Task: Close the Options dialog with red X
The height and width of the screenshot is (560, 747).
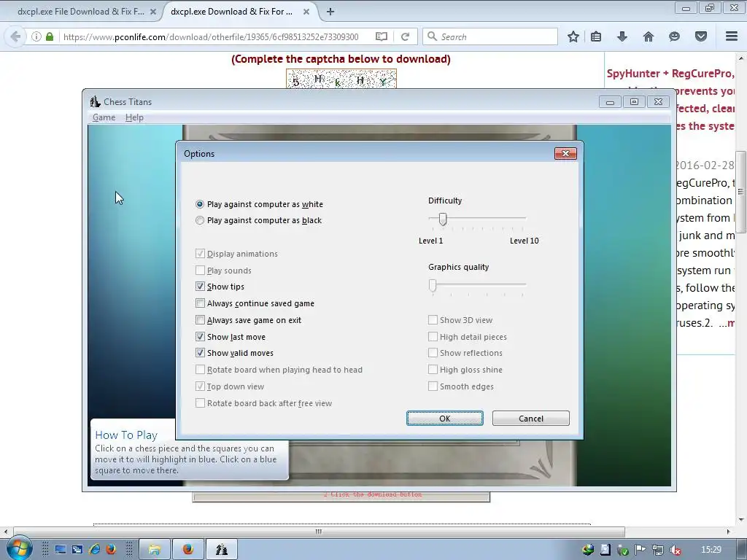Action: (565, 153)
